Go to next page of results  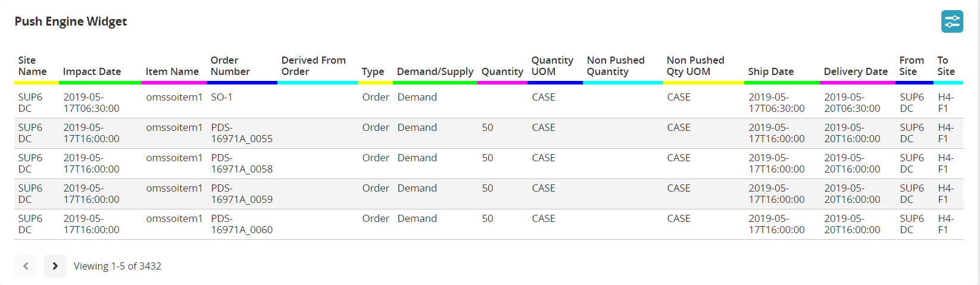point(55,266)
